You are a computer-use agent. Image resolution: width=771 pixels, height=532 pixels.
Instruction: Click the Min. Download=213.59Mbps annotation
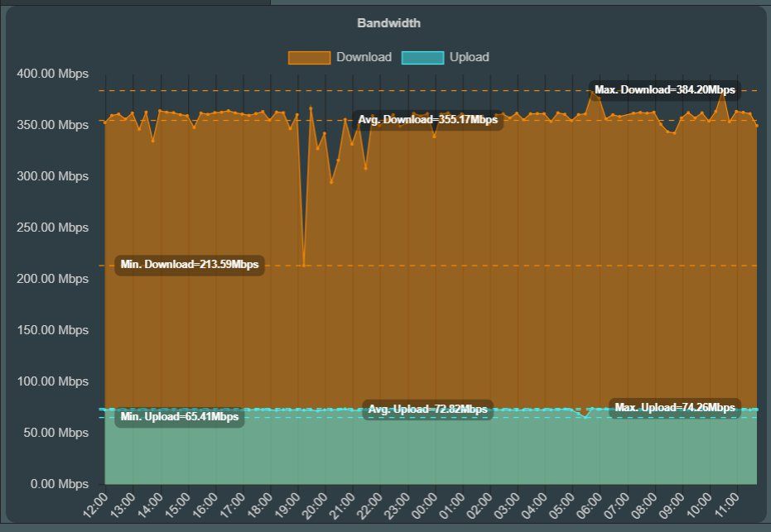click(x=190, y=266)
